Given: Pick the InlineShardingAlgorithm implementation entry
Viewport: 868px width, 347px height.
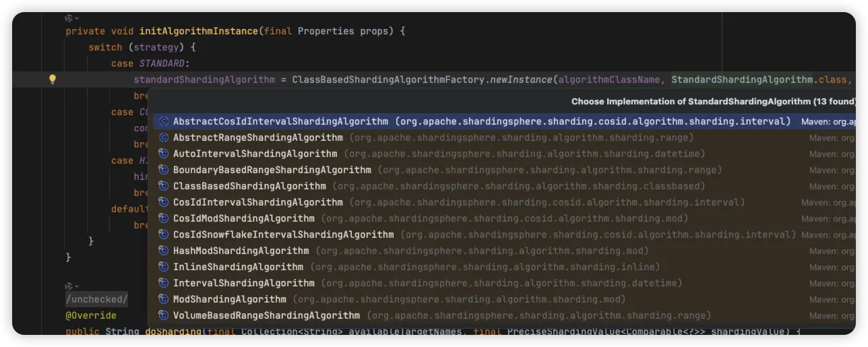Looking at the screenshot, I should coord(238,267).
